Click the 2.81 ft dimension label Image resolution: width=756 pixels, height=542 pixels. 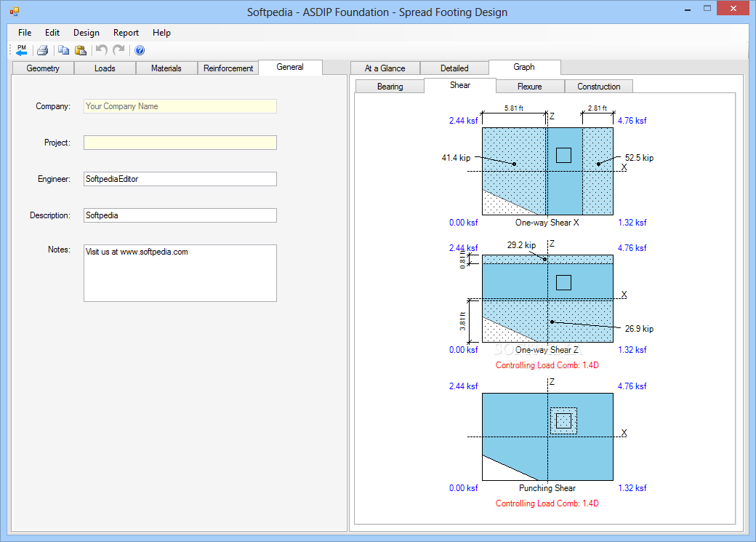pyautogui.click(x=598, y=108)
